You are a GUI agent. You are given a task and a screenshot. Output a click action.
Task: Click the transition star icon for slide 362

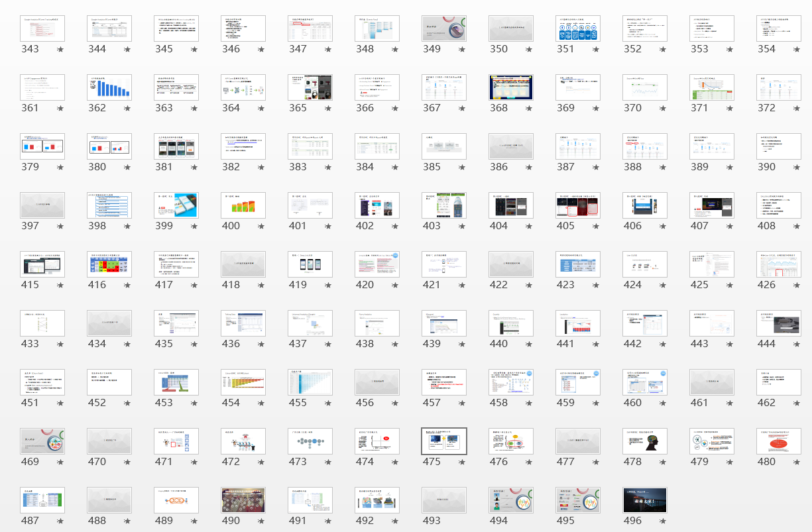pos(127,108)
